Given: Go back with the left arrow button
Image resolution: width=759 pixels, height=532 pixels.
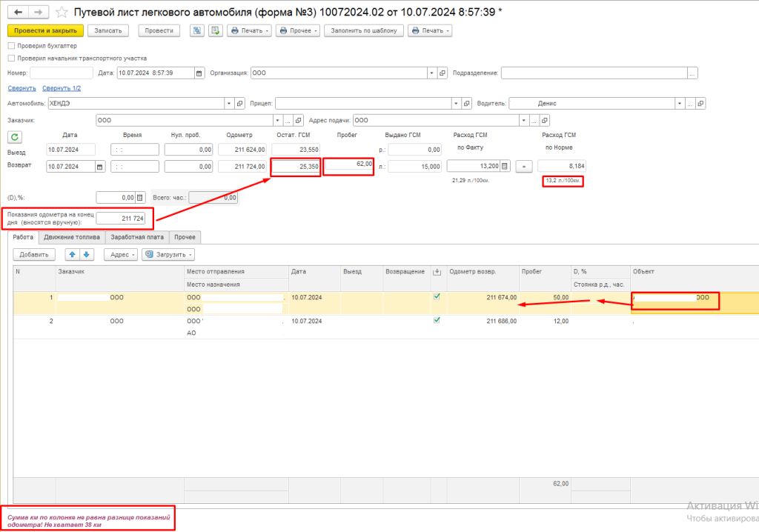Looking at the screenshot, I should coord(19,12).
